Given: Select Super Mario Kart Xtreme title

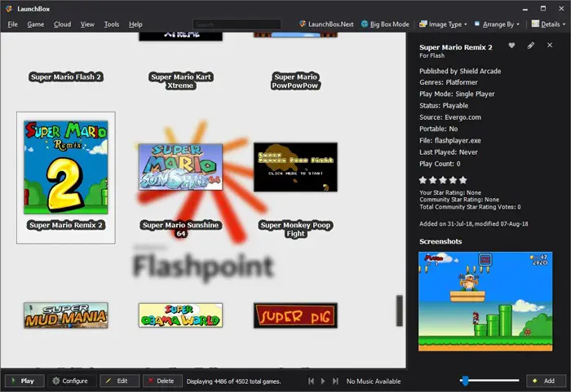Looking at the screenshot, I should pyautogui.click(x=180, y=81).
